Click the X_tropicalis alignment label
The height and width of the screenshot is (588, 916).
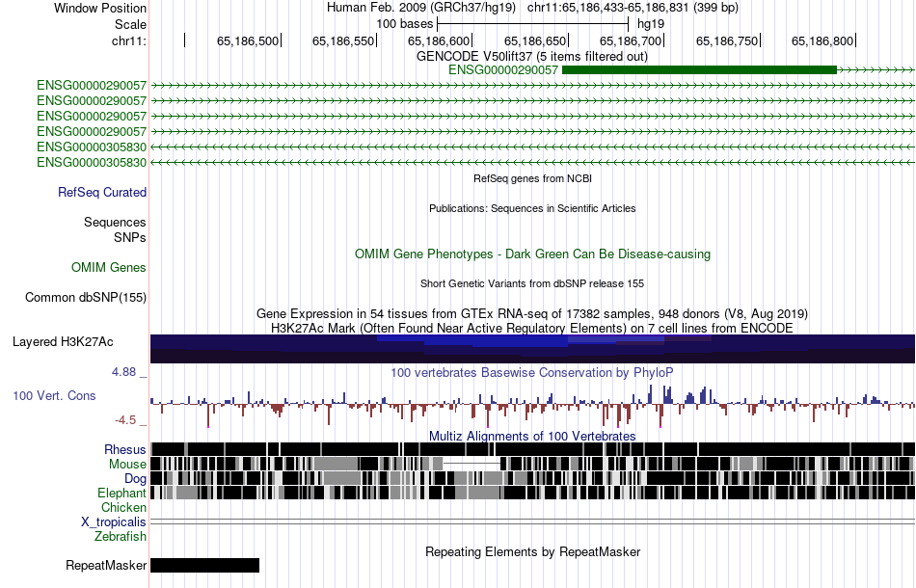(x=114, y=522)
